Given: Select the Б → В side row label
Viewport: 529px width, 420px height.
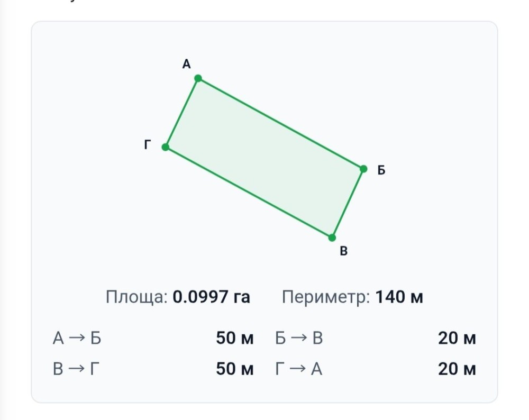Looking at the screenshot, I should 299,338.
